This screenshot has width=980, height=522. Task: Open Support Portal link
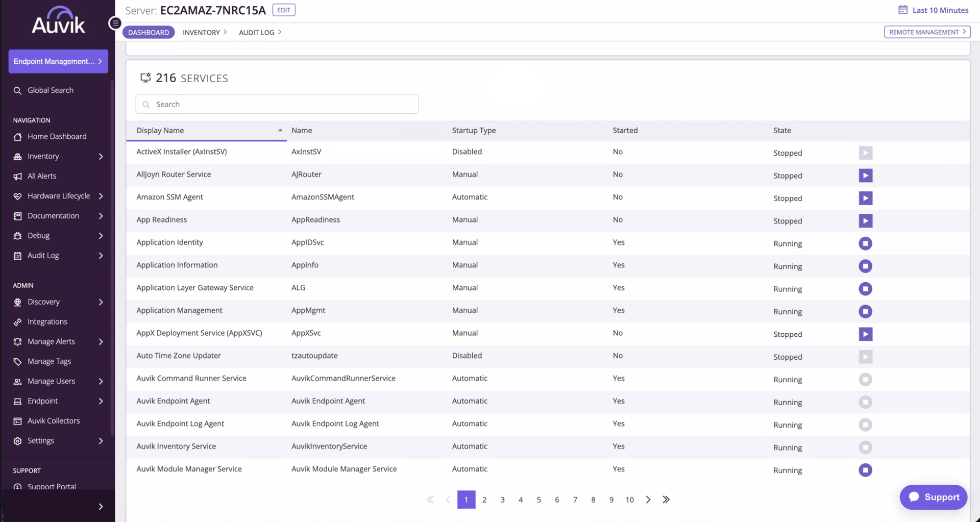coord(52,486)
